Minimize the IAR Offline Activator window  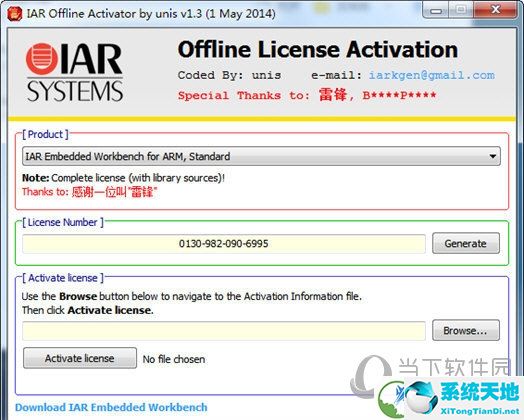tap(435, 10)
